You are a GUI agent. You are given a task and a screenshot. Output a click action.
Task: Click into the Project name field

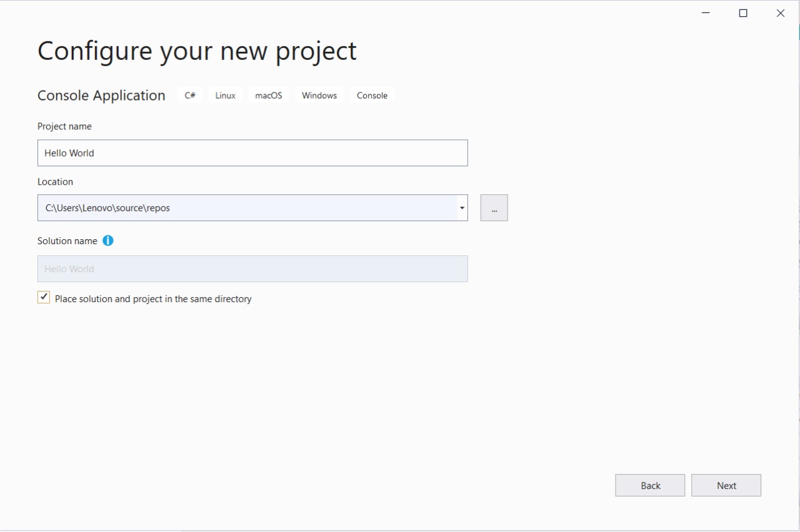(x=252, y=153)
